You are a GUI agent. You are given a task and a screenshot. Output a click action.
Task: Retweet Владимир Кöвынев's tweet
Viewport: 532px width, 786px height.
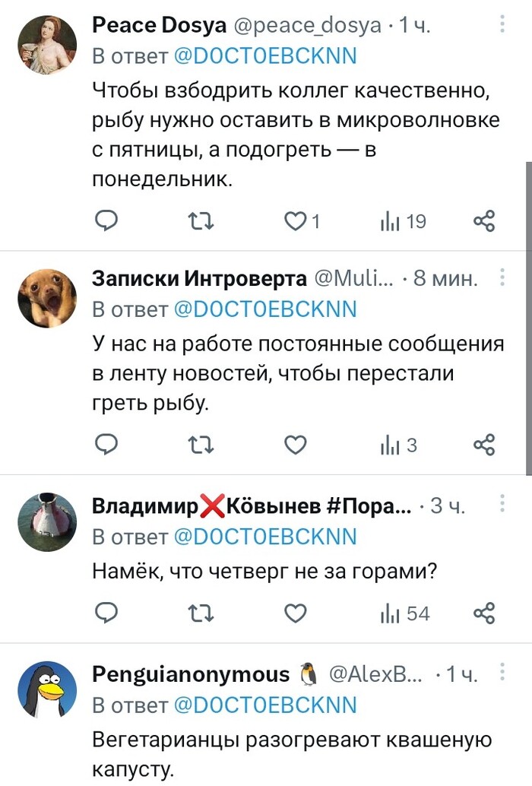(x=201, y=612)
